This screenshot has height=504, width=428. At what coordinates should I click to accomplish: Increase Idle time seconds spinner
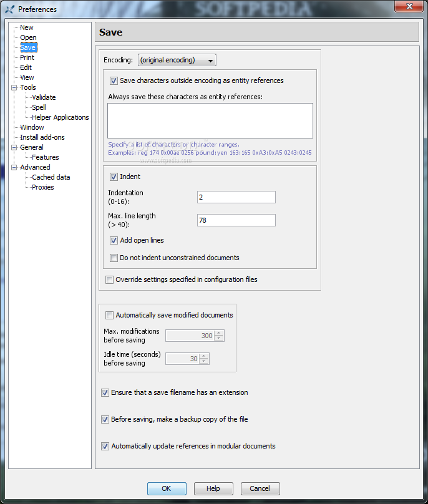point(204,356)
